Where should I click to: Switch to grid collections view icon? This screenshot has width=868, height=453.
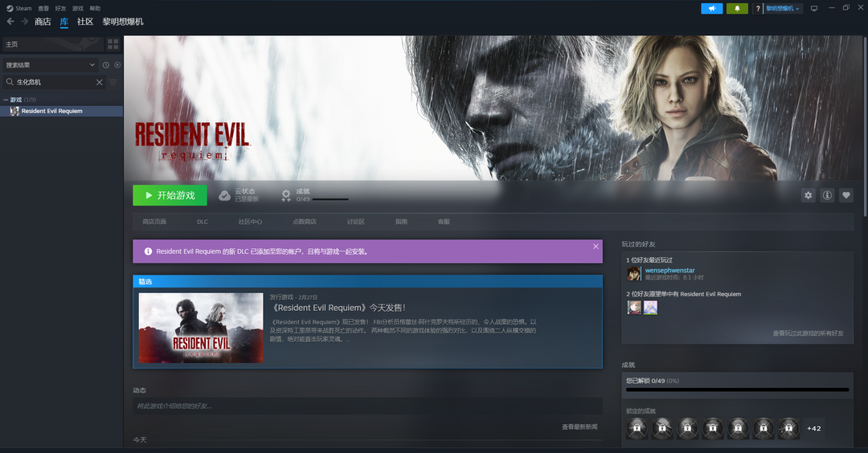click(113, 44)
